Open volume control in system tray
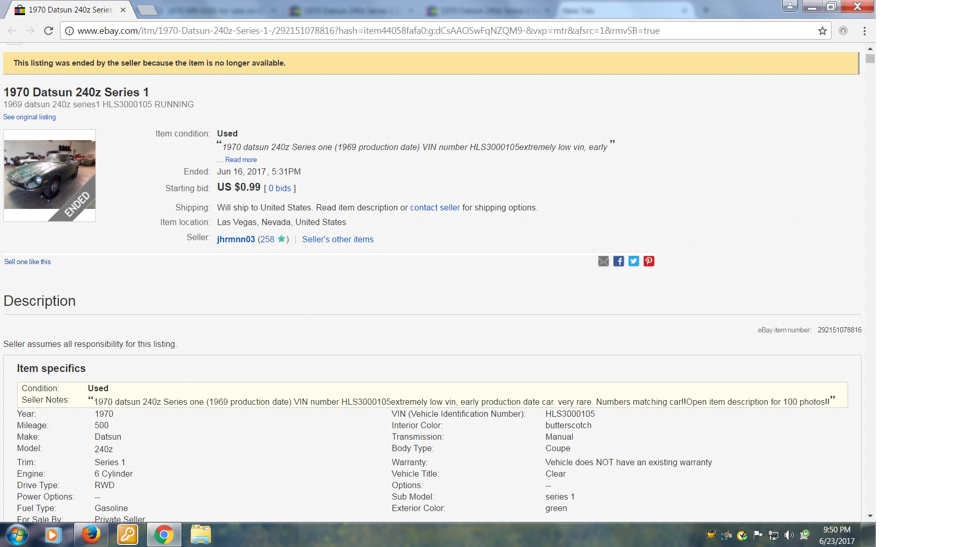 point(789,535)
